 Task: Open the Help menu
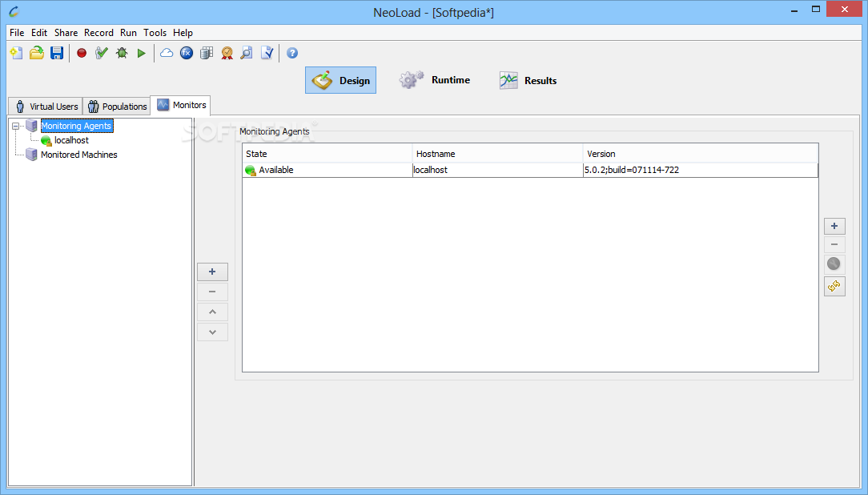coord(183,33)
